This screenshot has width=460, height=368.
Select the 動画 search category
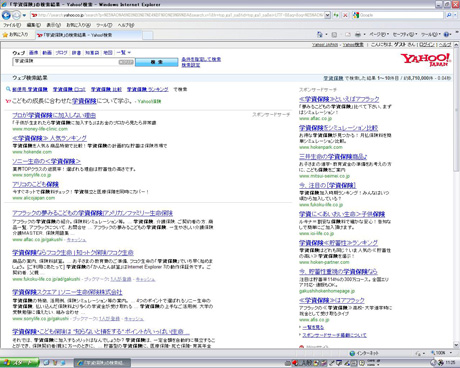pyautogui.click(x=47, y=53)
